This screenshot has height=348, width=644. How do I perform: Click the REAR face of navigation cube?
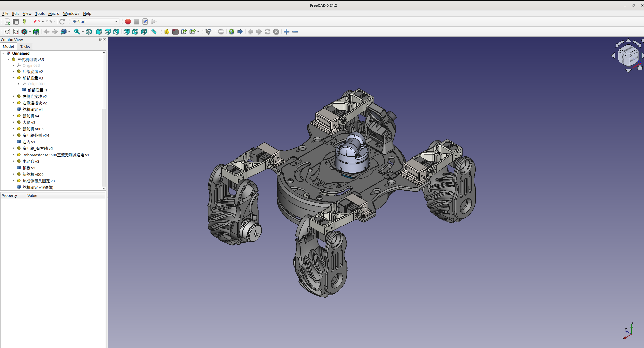point(628,49)
